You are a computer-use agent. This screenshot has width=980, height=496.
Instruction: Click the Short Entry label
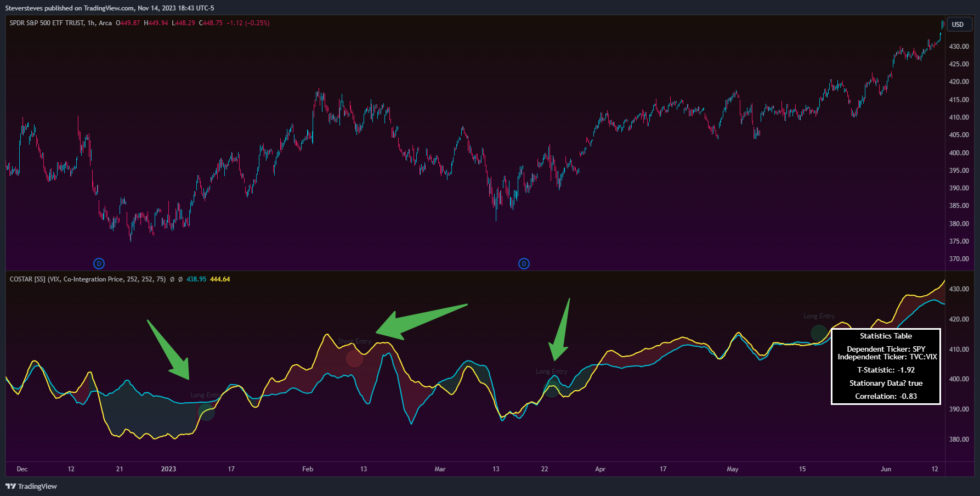354,341
